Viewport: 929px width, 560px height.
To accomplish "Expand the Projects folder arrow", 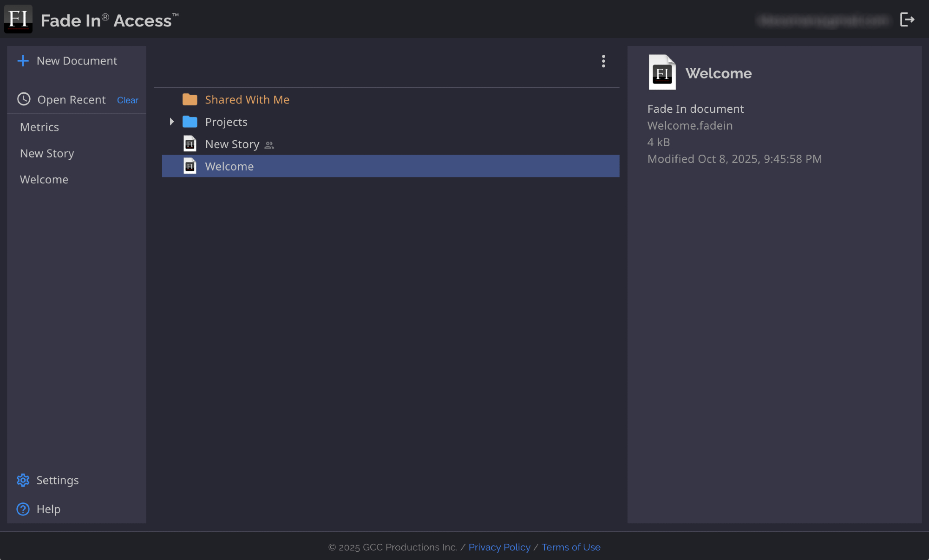I will (x=172, y=122).
